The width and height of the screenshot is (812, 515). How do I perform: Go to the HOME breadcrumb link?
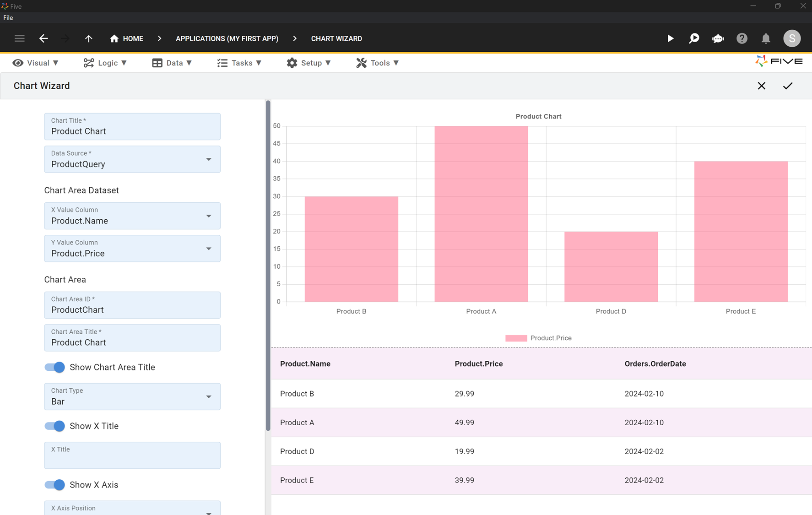point(127,38)
